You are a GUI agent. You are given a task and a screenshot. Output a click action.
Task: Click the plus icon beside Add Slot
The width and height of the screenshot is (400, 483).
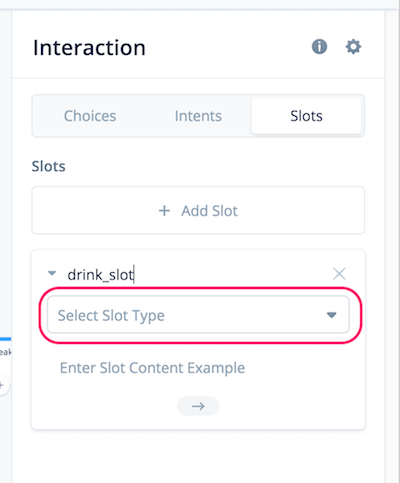(x=164, y=211)
